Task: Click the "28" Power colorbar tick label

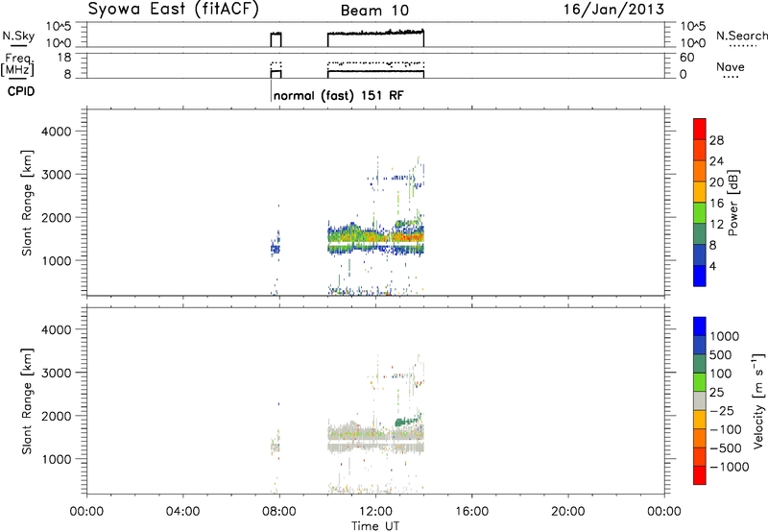Action: pos(716,140)
